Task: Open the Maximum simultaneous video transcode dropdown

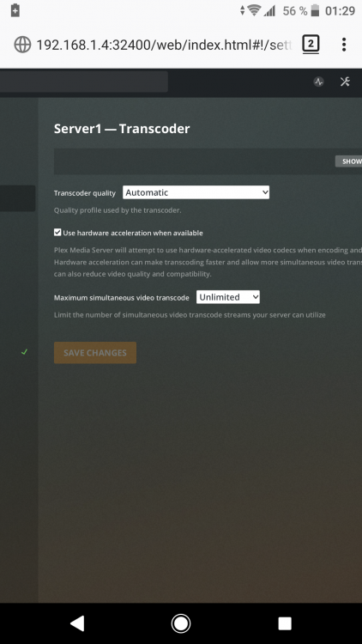Action: coord(228,297)
